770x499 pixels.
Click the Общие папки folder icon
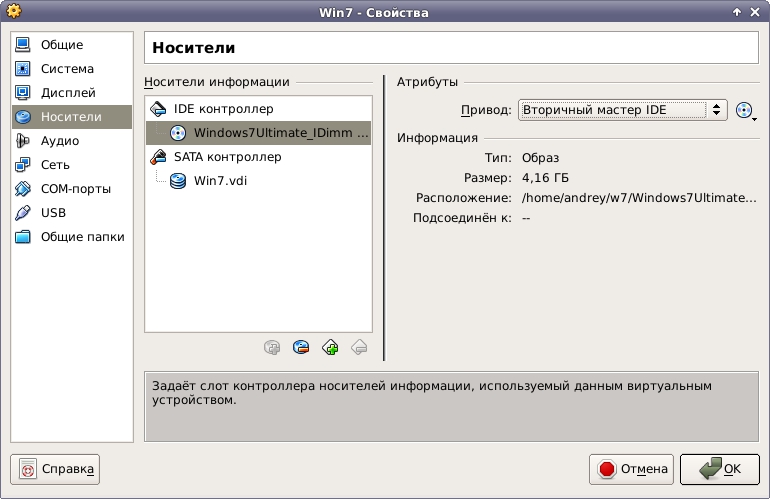coord(23,237)
